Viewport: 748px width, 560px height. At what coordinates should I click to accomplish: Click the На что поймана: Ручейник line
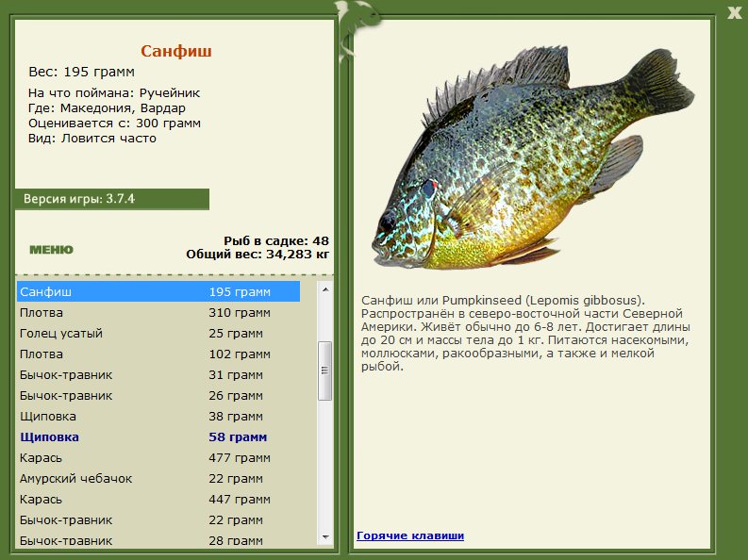114,93
